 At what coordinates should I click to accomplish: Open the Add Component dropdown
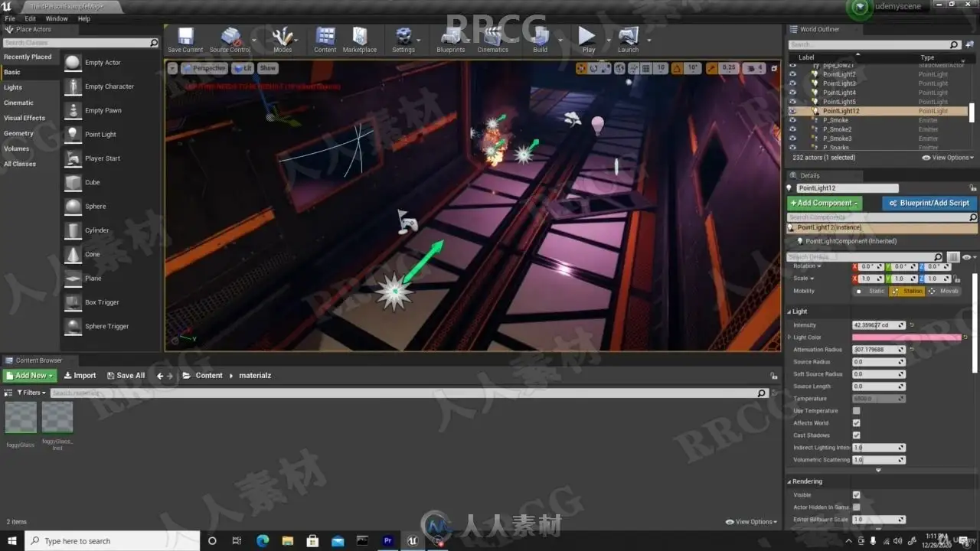coord(825,203)
